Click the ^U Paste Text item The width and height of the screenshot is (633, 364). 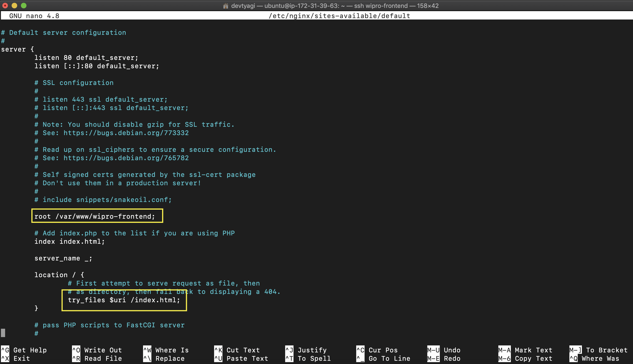(x=241, y=358)
